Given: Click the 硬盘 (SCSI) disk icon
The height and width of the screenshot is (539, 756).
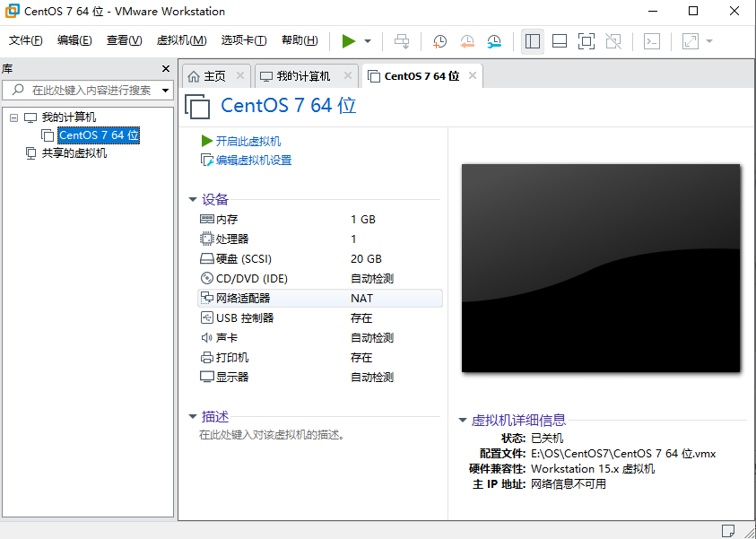Looking at the screenshot, I should pos(207,259).
